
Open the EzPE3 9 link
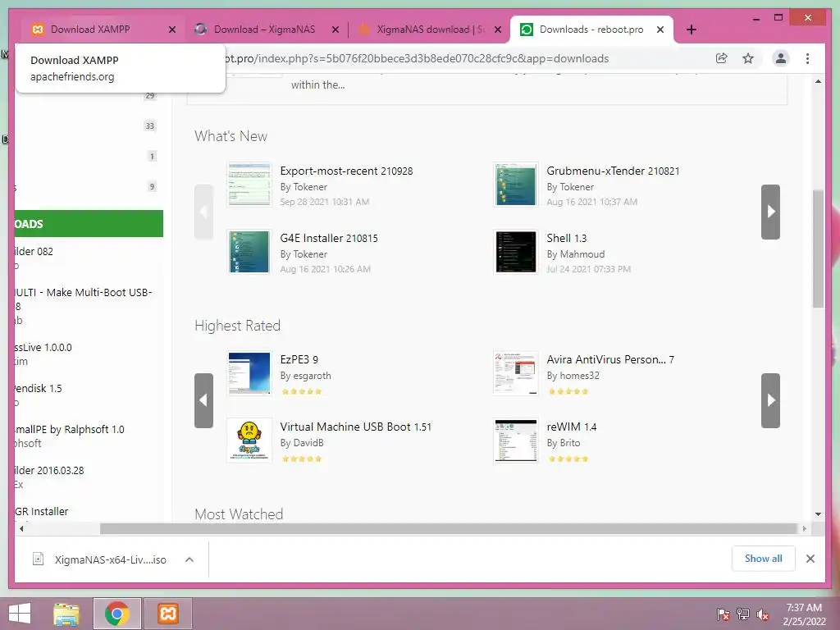(299, 359)
